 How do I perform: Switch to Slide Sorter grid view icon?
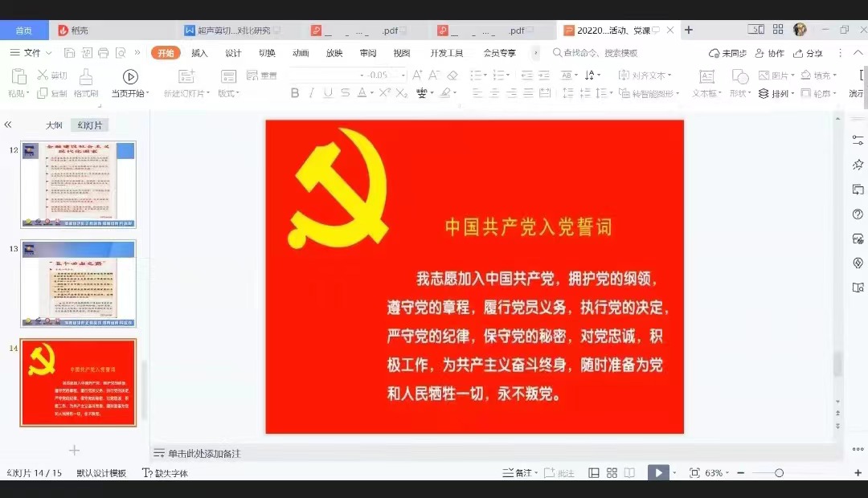[612, 473]
